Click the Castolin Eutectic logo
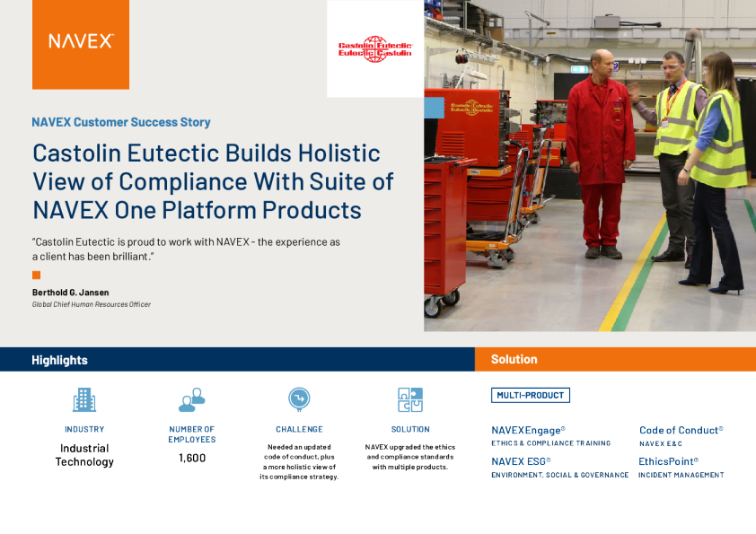 tap(374, 48)
